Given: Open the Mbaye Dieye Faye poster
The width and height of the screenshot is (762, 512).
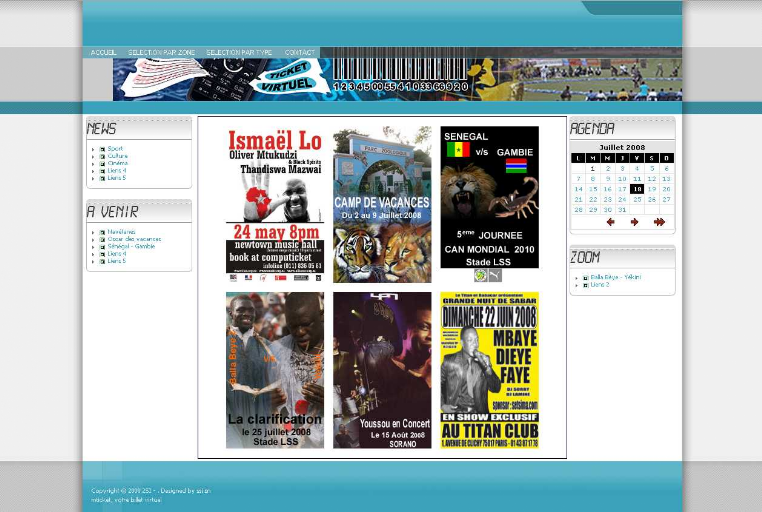Looking at the screenshot, I should [489, 370].
